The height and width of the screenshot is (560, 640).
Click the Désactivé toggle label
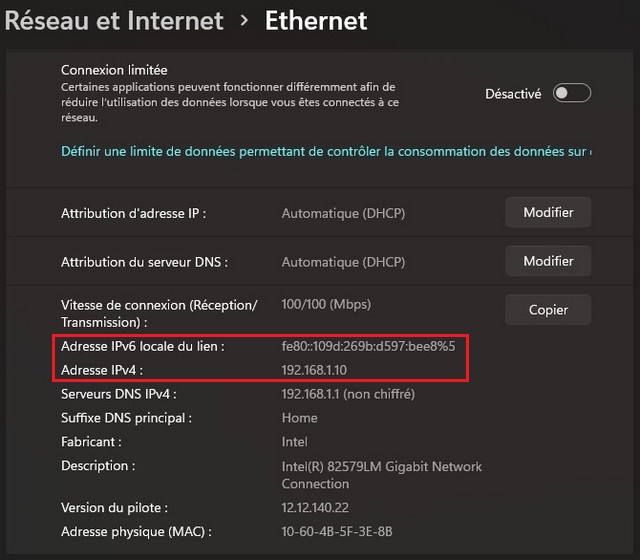click(513, 94)
